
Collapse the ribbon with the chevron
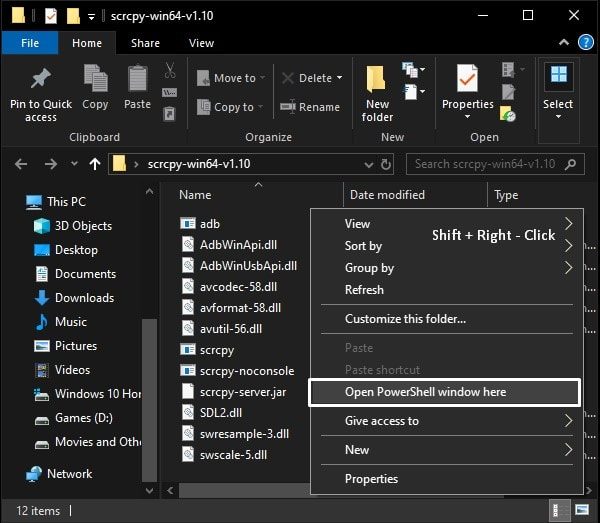564,42
